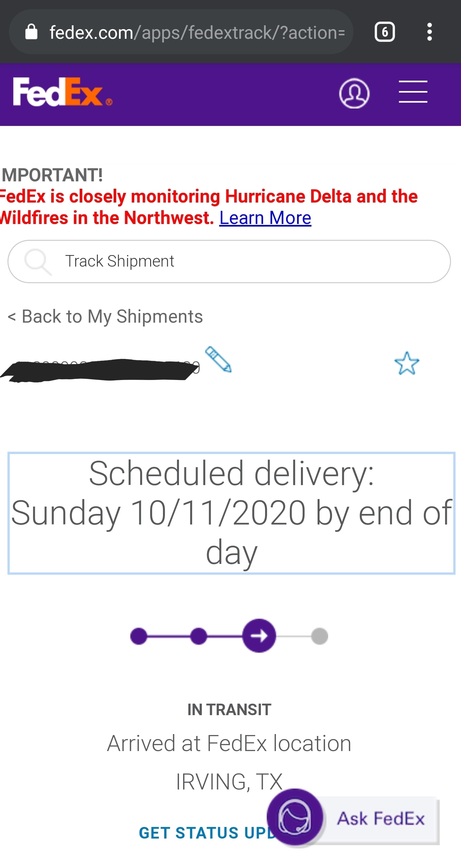Tap the fedex.com browser address bar
Image resolution: width=461 pixels, height=868 pixels.
coord(197,32)
